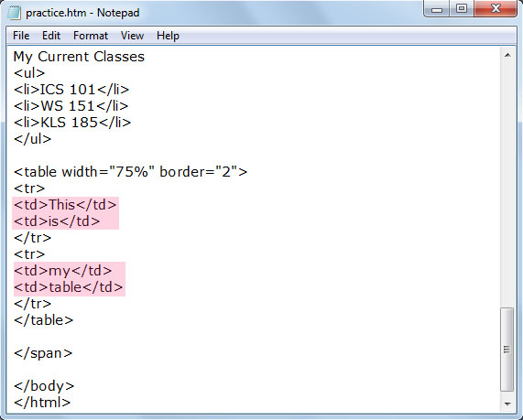
Task: Click the Notepad icon in the title bar
Action: coord(14,13)
